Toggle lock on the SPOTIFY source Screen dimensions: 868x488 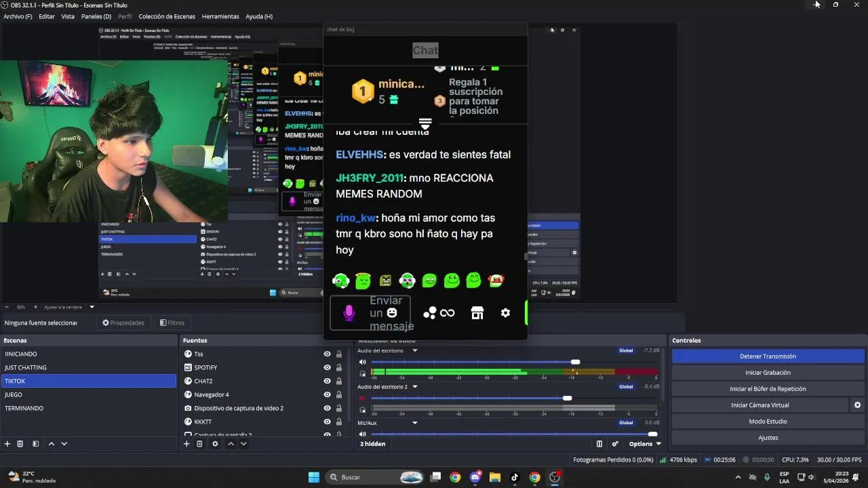click(x=338, y=367)
